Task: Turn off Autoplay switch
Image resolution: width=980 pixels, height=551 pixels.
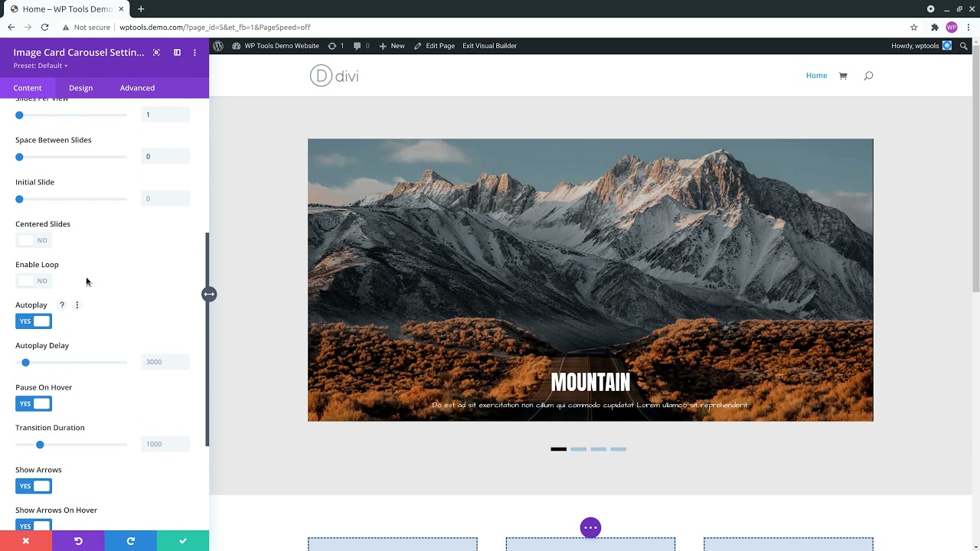Action: [34, 321]
